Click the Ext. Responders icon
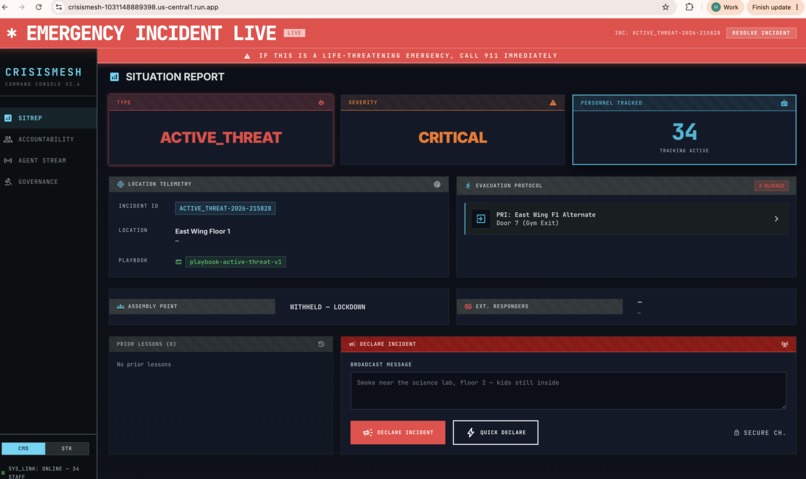 (x=468, y=306)
